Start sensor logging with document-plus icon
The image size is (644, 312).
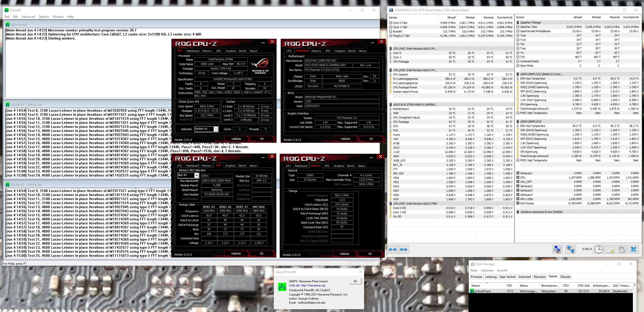[x=611, y=249]
